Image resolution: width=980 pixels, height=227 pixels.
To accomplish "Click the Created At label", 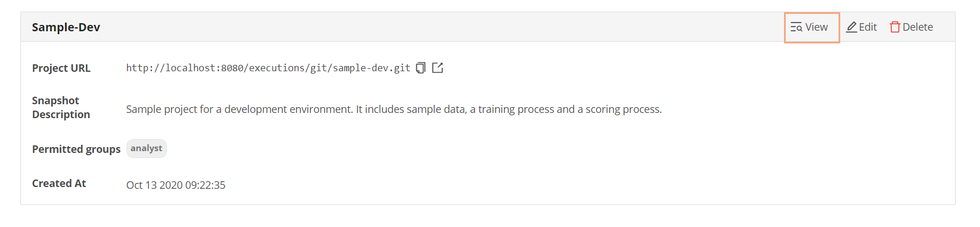I will [x=59, y=183].
